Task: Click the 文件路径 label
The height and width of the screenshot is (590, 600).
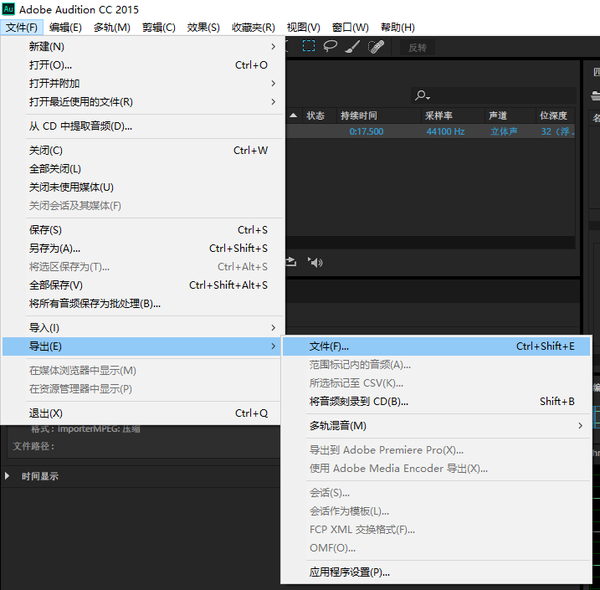Action: coord(33,446)
